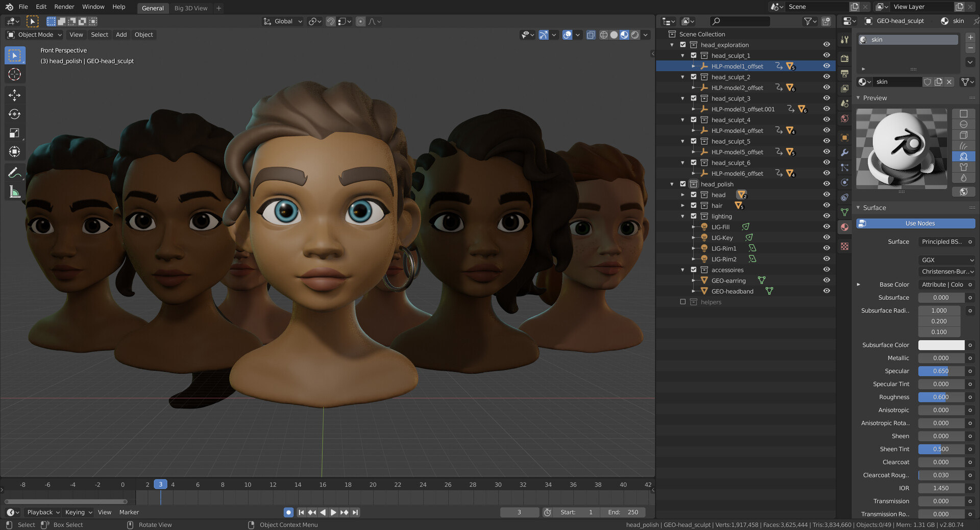Add a new material slot with plus

click(970, 38)
